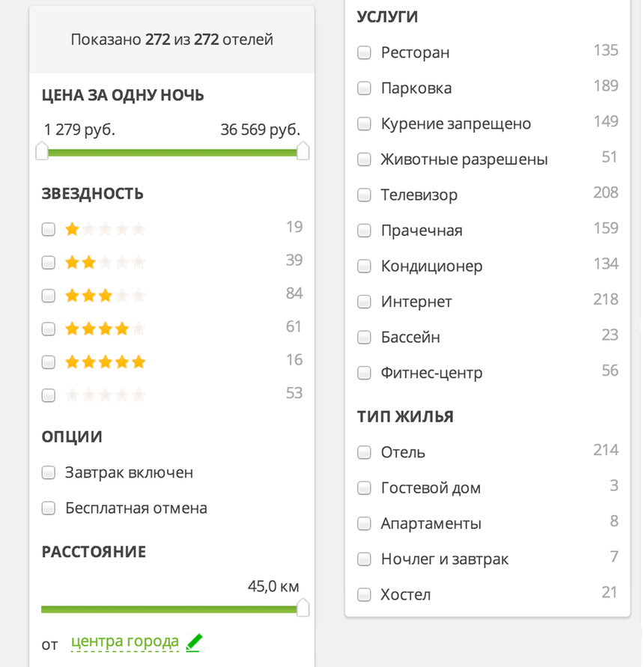Select the Гостевой дом option

[364, 487]
